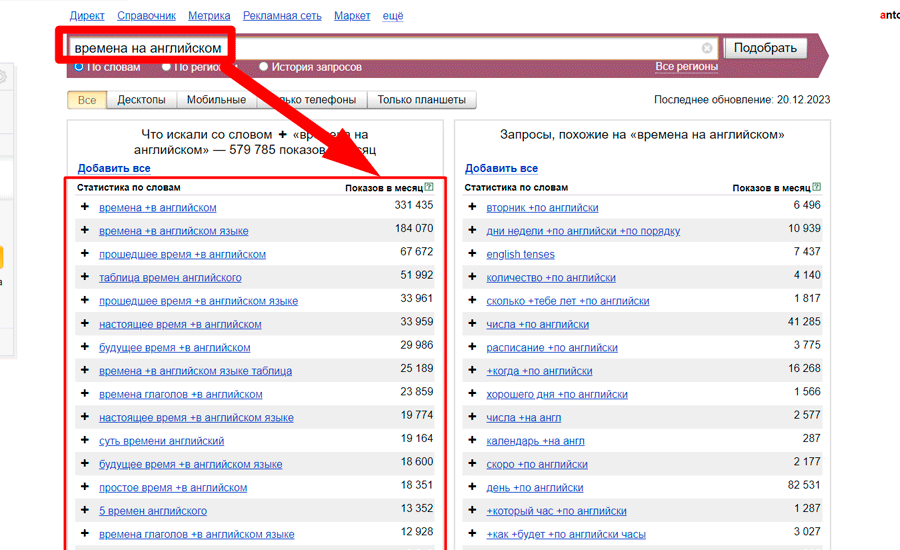Click plus next to 'скоро +по английски'
The image size is (900, 550).
472,463
